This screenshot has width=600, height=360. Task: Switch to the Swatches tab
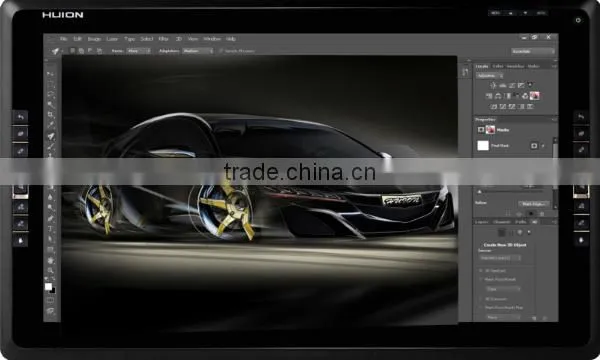[515, 66]
